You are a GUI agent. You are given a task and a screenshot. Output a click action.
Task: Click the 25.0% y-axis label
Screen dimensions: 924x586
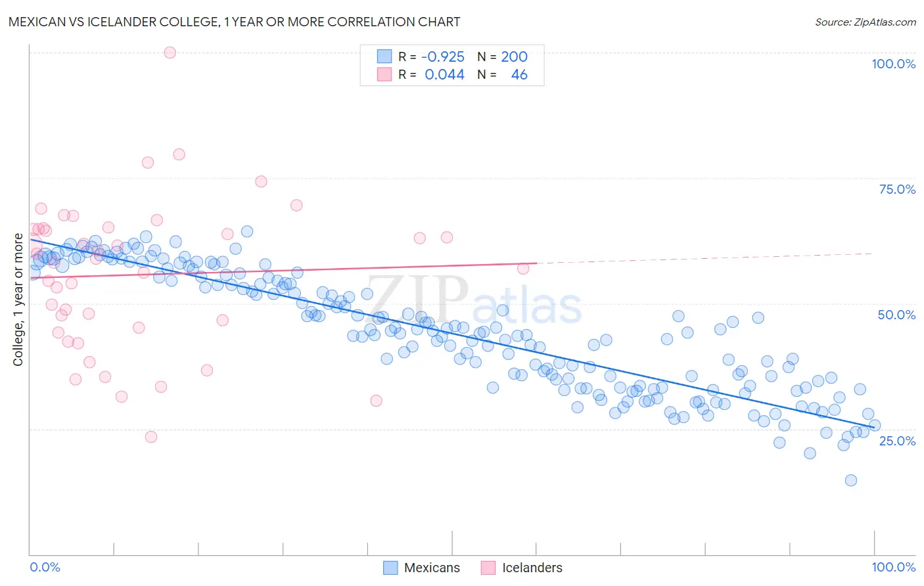(x=897, y=441)
